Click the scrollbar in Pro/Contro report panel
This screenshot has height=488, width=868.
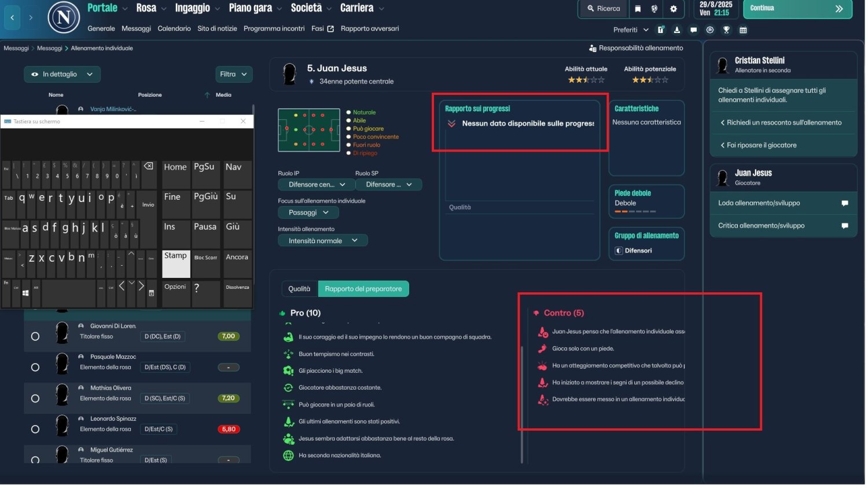pyautogui.click(x=523, y=406)
